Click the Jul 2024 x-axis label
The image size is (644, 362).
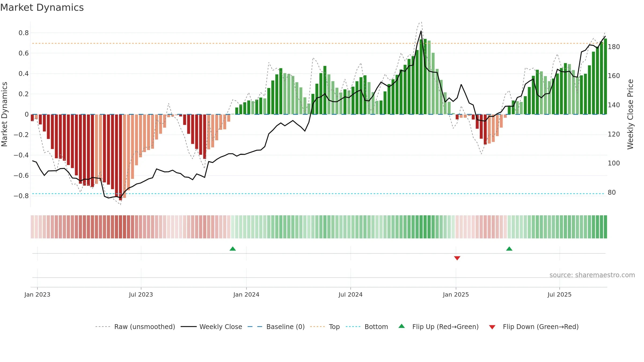350,294
